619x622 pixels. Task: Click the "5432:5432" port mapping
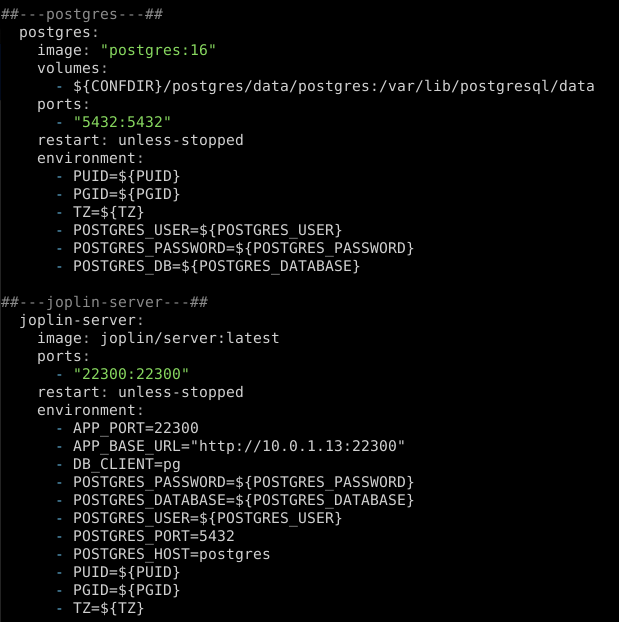click(127, 122)
